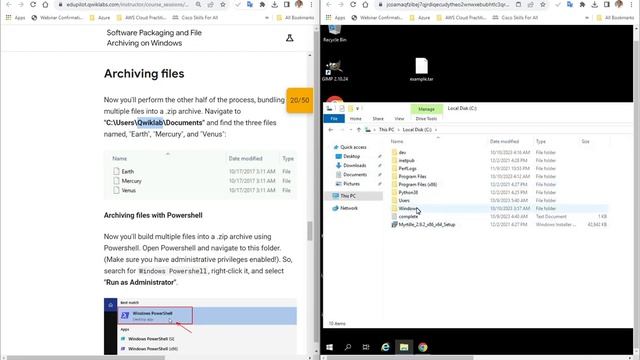Click the home icon in left browser window

coord(45,4)
